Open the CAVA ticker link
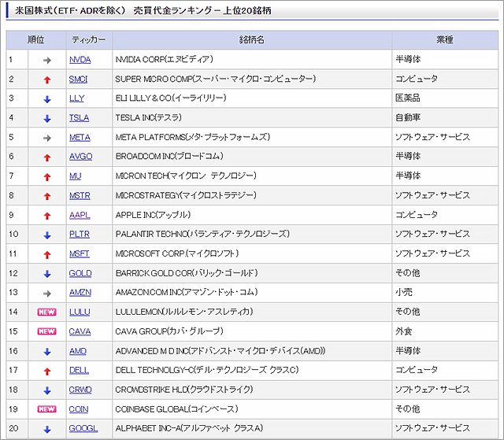The height and width of the screenshot is (440, 504). 80,331
